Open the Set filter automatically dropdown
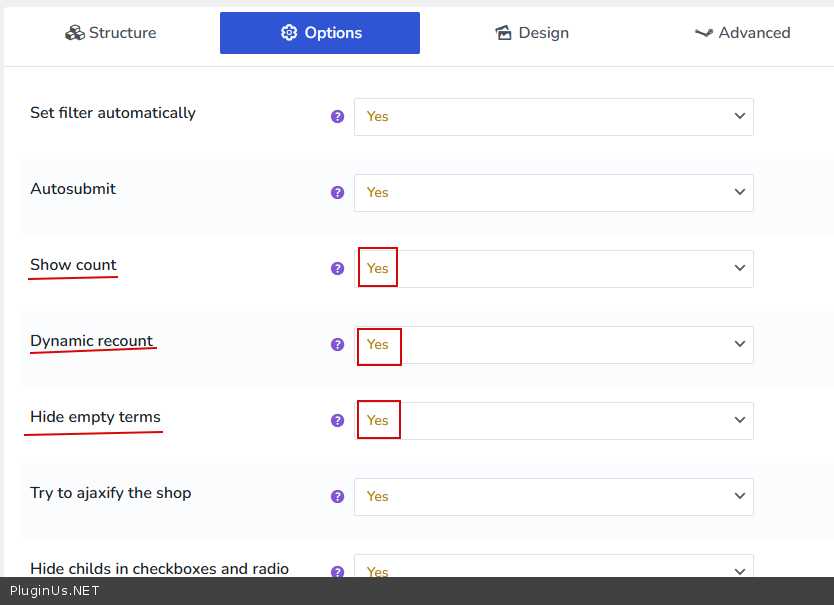 [x=553, y=116]
